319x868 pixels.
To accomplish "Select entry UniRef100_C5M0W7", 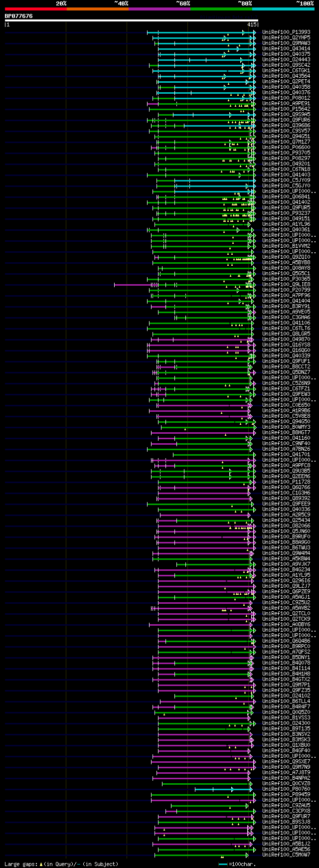I will click(286, 855).
